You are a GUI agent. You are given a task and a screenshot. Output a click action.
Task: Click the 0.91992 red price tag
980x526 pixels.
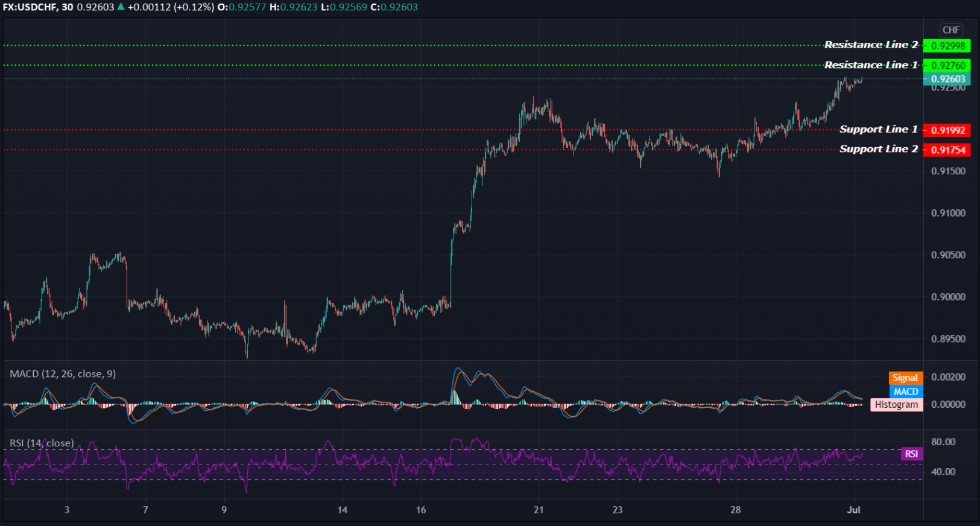tap(947, 130)
